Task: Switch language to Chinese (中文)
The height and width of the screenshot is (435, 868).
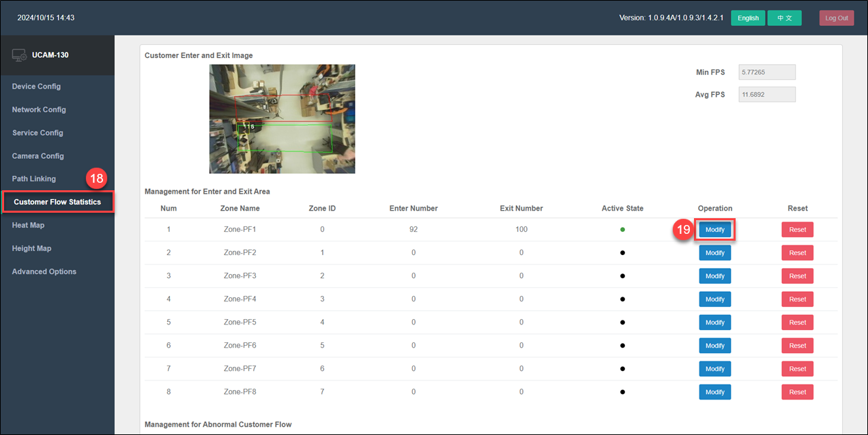Action: 784,18
